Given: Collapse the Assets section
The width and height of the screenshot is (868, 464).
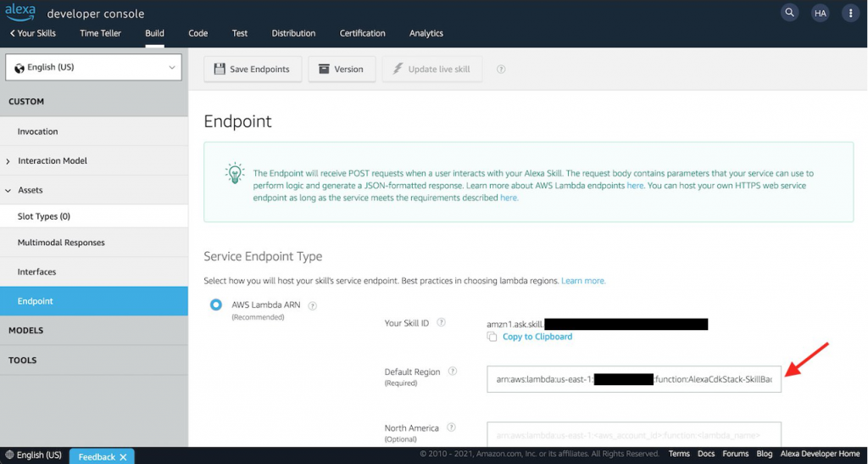Looking at the screenshot, I should tap(8, 191).
